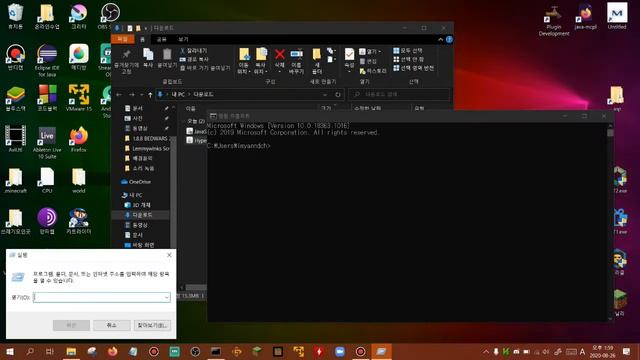Click the Properties checkmark icon in ribbon

coord(349,55)
